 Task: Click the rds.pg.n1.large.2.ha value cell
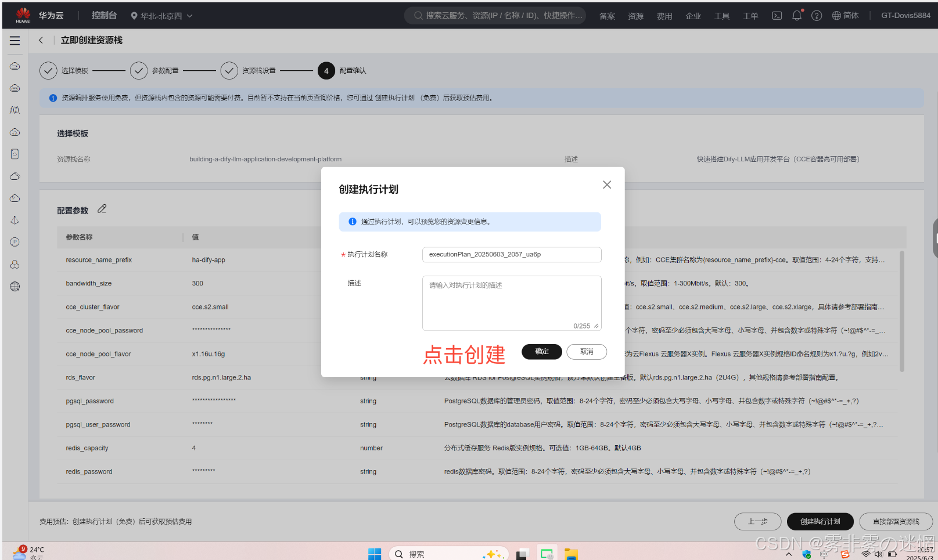(x=221, y=378)
